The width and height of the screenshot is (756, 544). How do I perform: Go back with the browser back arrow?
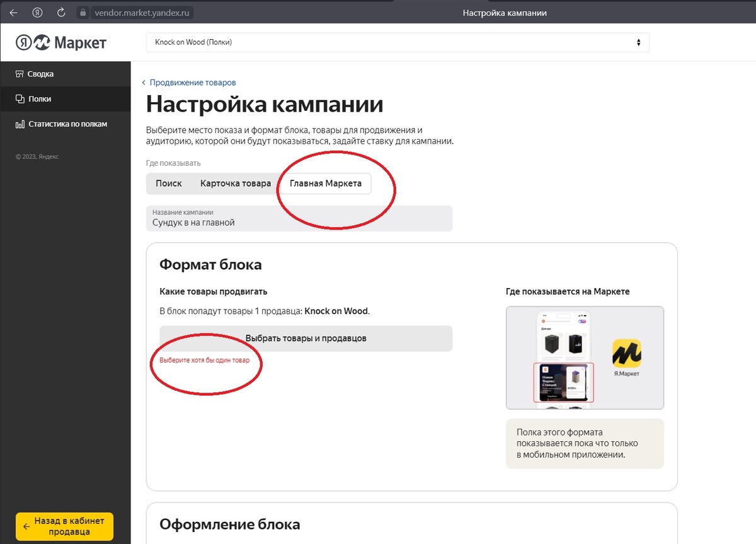[x=13, y=13]
